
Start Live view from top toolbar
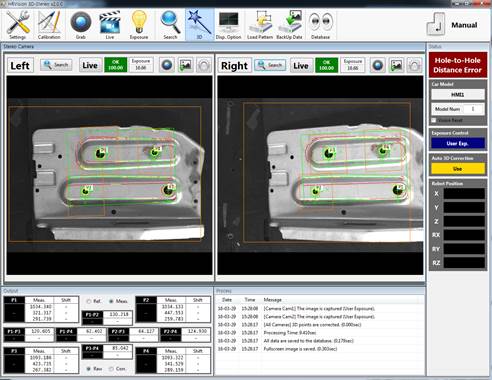point(110,25)
